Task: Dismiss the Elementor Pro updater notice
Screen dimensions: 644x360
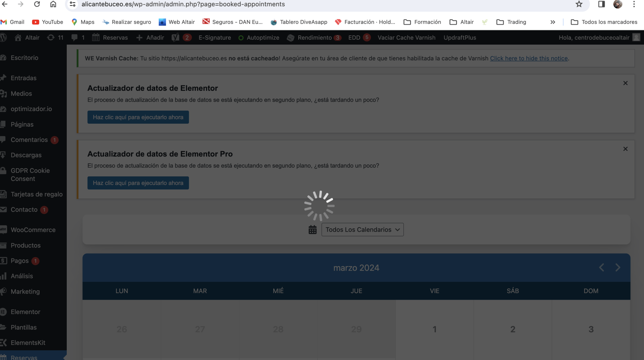Action: [x=625, y=149]
